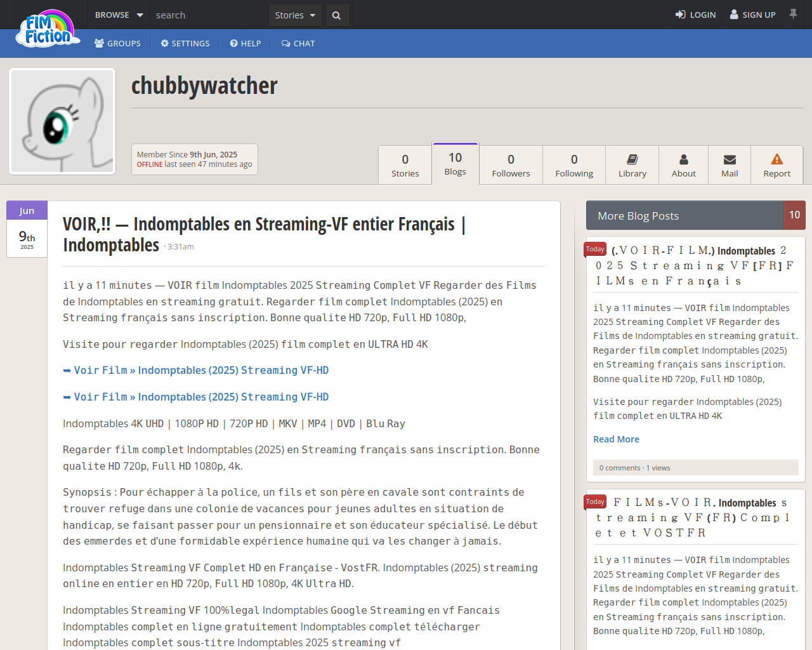The width and height of the screenshot is (812, 650).
Task: Click Read More on first sidebar post
Action: click(616, 439)
